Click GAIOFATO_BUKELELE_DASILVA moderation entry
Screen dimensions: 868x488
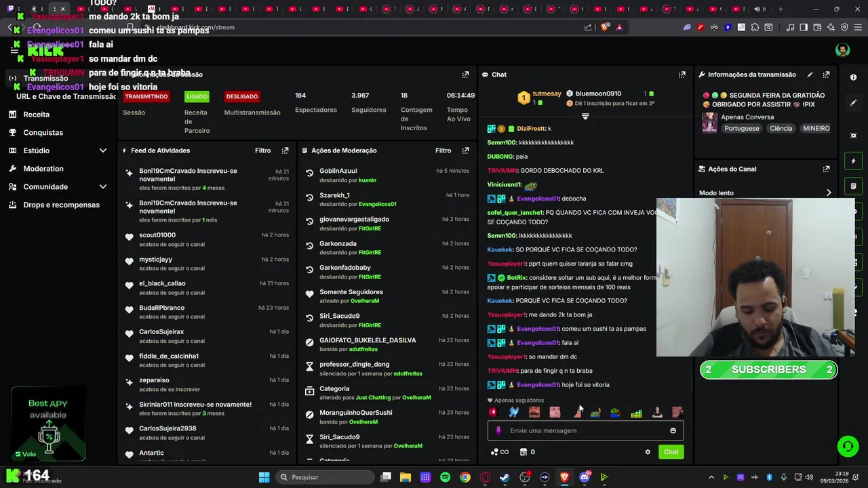pyautogui.click(x=368, y=340)
